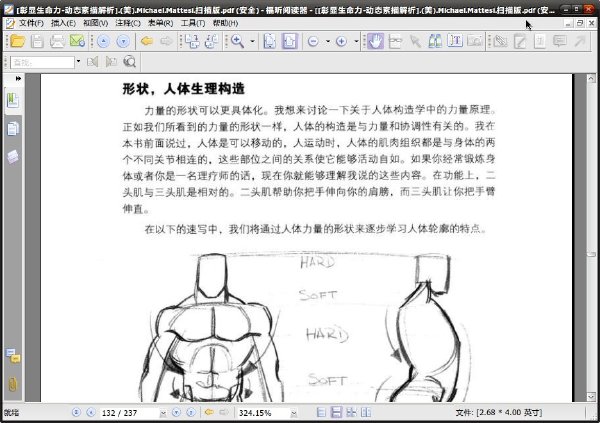Open the 视图(V) menu

[x=95, y=23]
